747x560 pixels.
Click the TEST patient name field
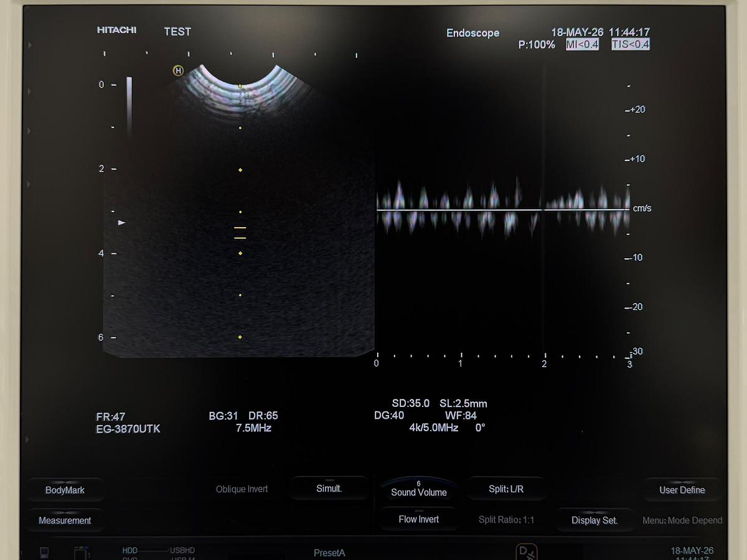tap(177, 31)
